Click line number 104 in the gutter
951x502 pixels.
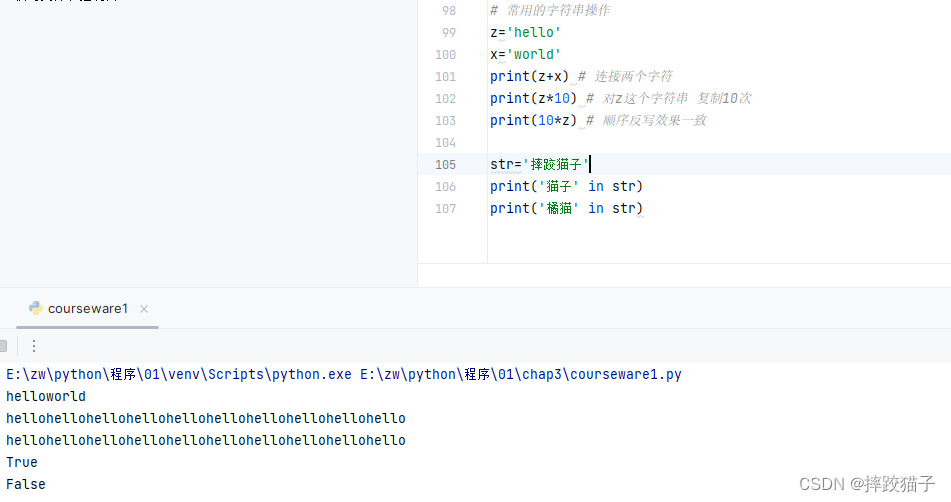[445, 142]
